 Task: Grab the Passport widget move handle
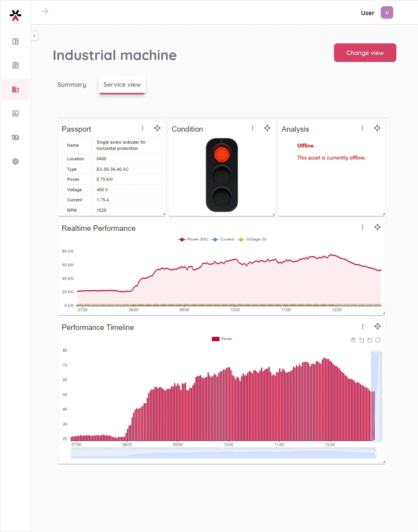[x=157, y=128]
